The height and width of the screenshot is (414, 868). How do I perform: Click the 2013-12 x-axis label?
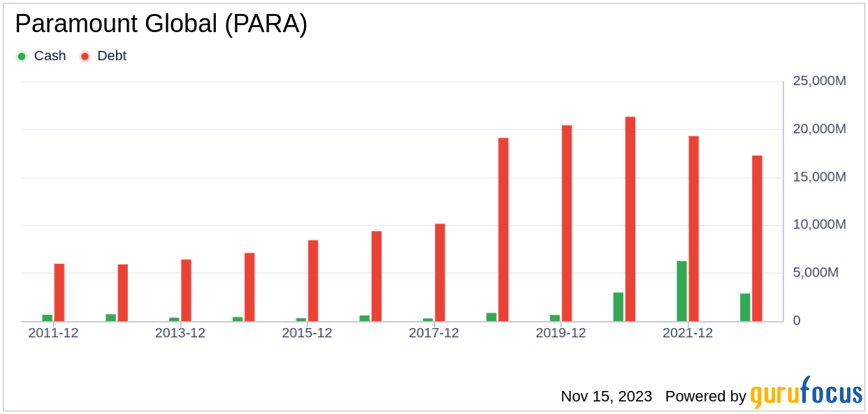(x=180, y=334)
